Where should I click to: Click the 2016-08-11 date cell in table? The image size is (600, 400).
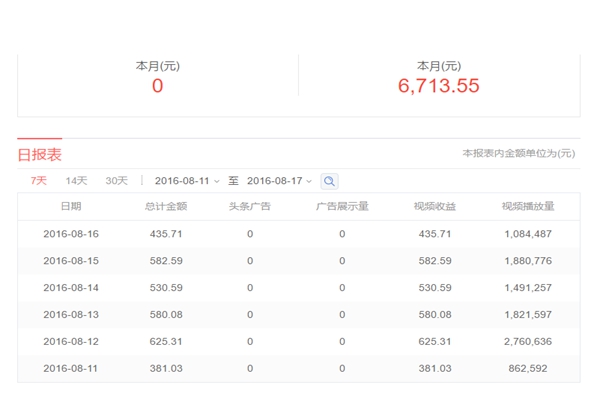[71, 368]
